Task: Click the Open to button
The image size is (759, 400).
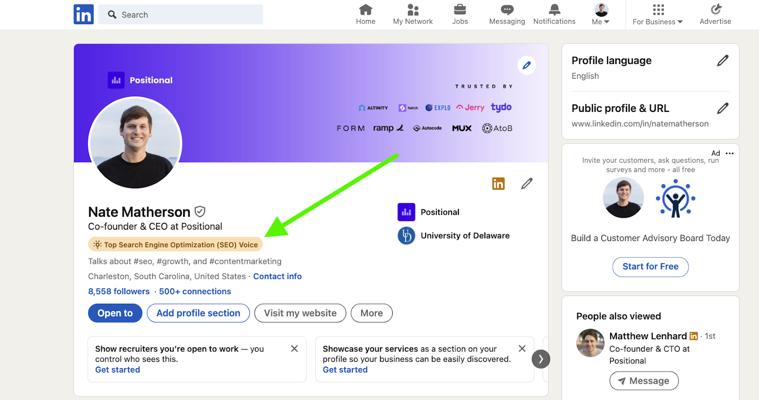Action: [115, 313]
